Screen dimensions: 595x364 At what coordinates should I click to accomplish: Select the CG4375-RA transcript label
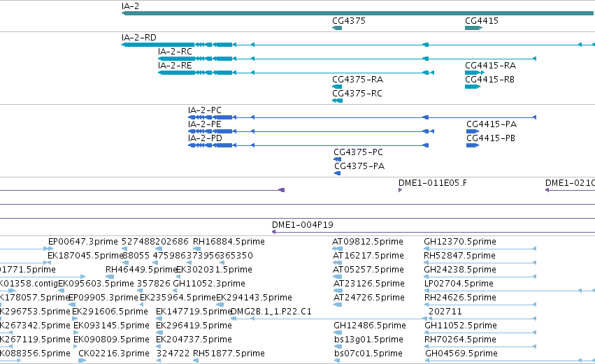click(357, 80)
